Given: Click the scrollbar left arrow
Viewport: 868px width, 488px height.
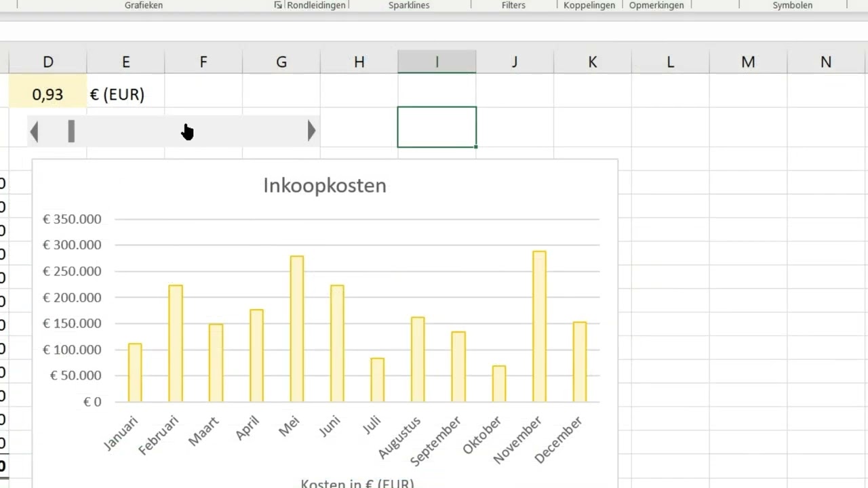Looking at the screenshot, I should coord(35,131).
